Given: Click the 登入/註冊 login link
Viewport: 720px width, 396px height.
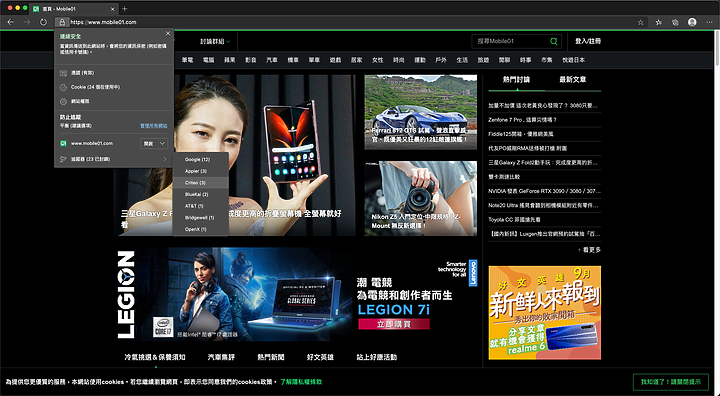Looking at the screenshot, I should pos(588,41).
